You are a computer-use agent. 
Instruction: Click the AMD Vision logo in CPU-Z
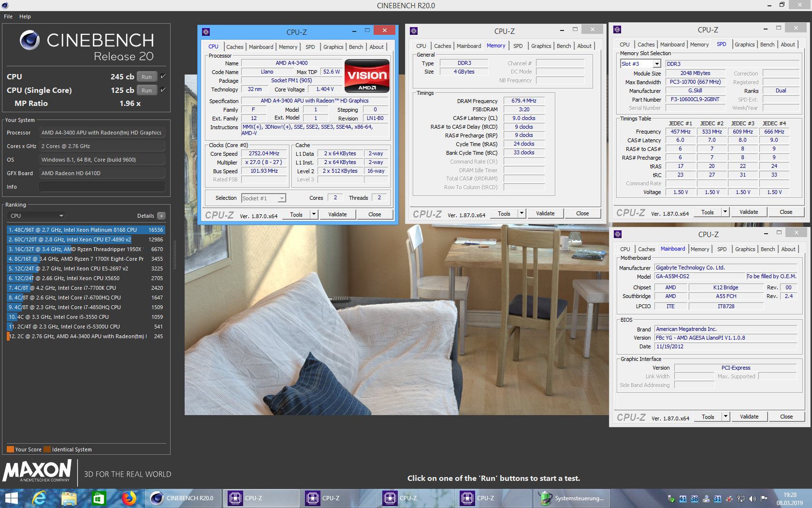(x=367, y=75)
